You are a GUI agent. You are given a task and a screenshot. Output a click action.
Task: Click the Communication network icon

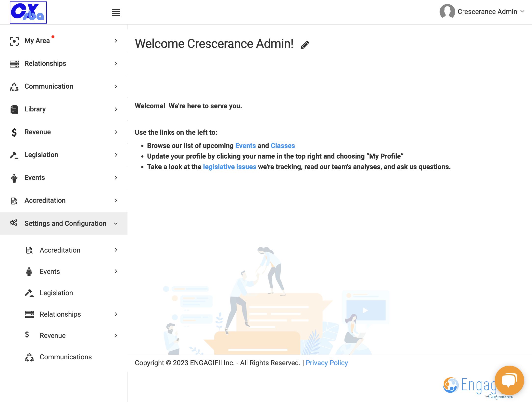pyautogui.click(x=14, y=87)
